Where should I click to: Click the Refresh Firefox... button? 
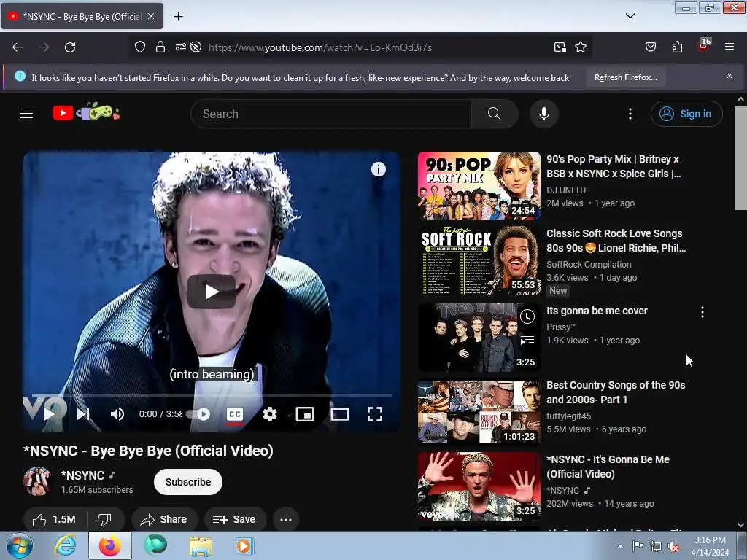click(625, 77)
